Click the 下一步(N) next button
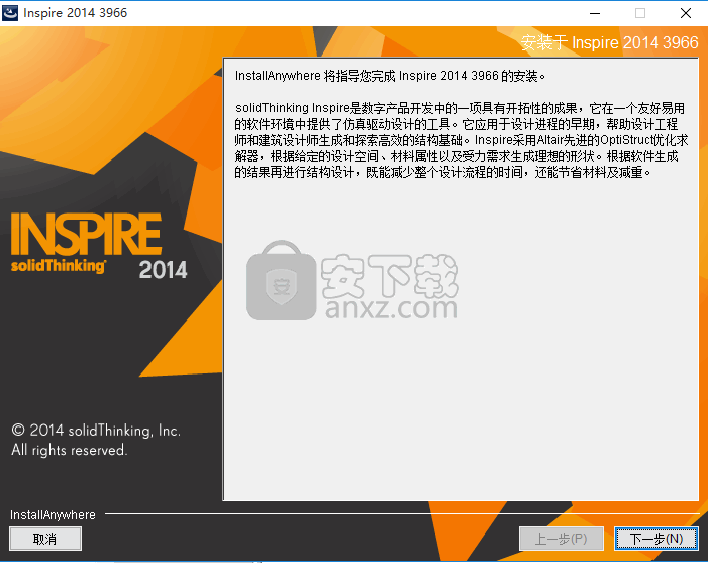 (656, 539)
